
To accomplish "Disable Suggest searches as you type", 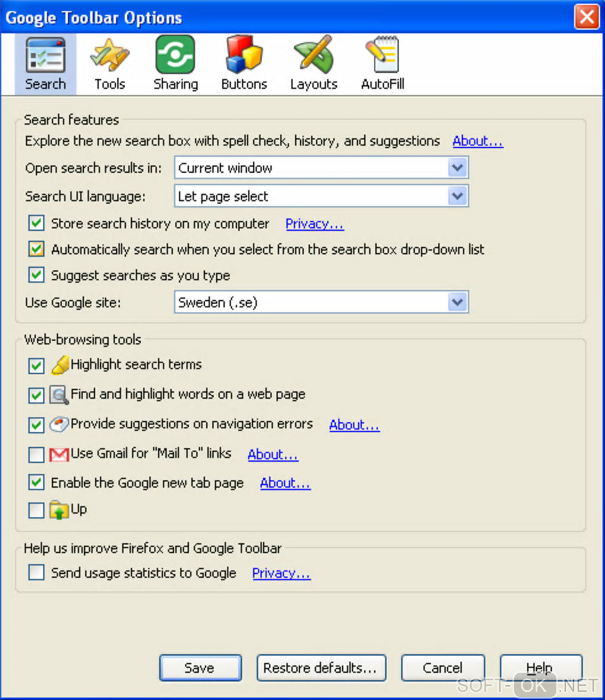I will pos(36,275).
